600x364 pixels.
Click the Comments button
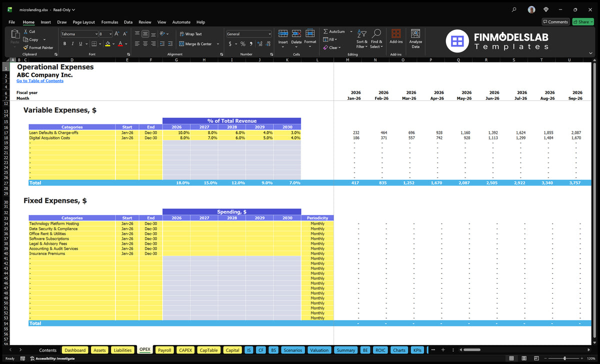(x=555, y=22)
